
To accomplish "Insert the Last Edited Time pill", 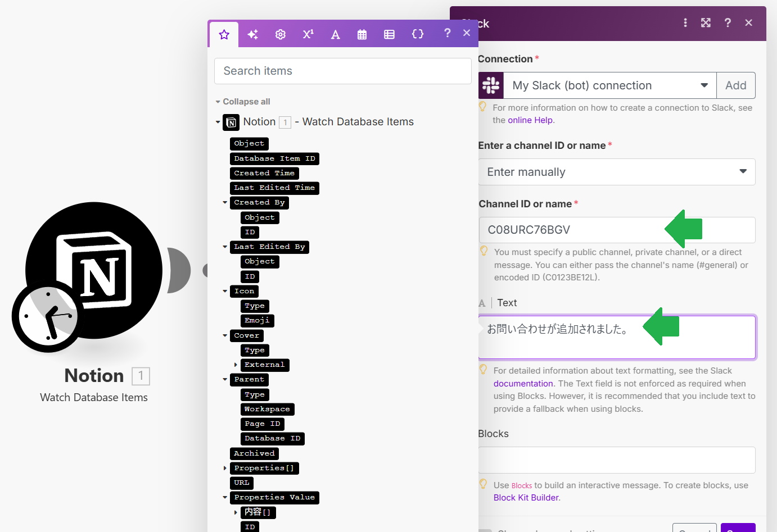I will coord(274,188).
